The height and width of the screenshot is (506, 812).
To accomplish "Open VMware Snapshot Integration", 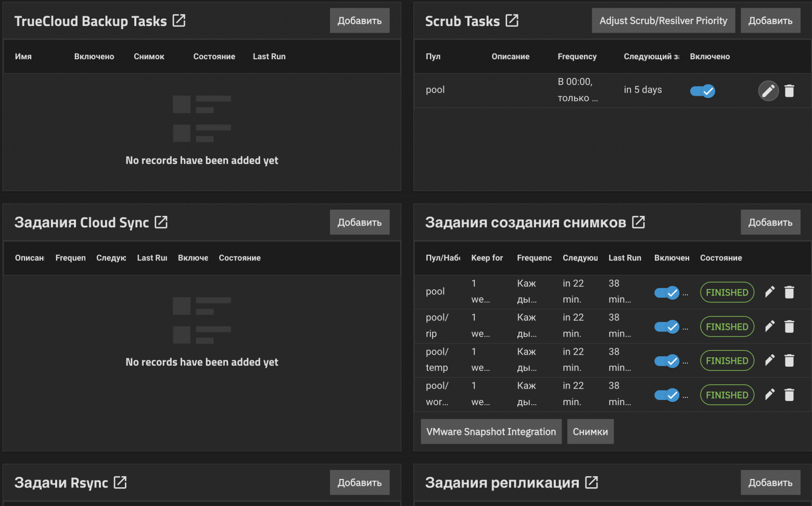I will 491,432.
